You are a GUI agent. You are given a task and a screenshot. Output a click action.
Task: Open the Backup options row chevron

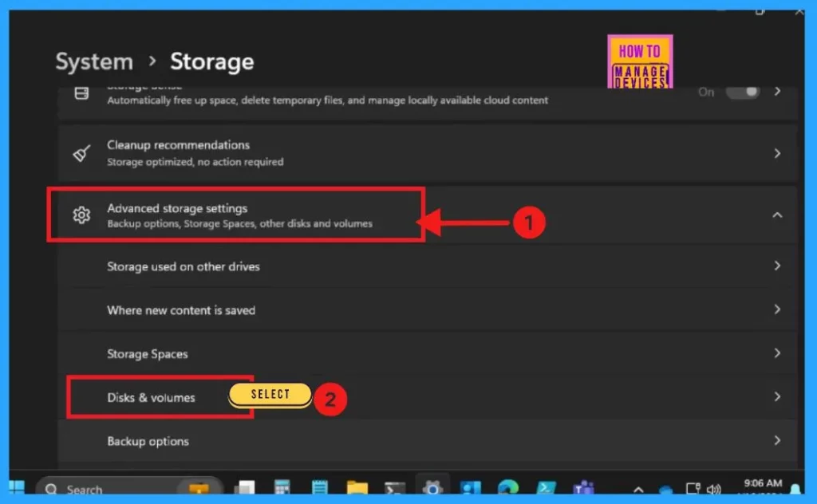(x=777, y=440)
